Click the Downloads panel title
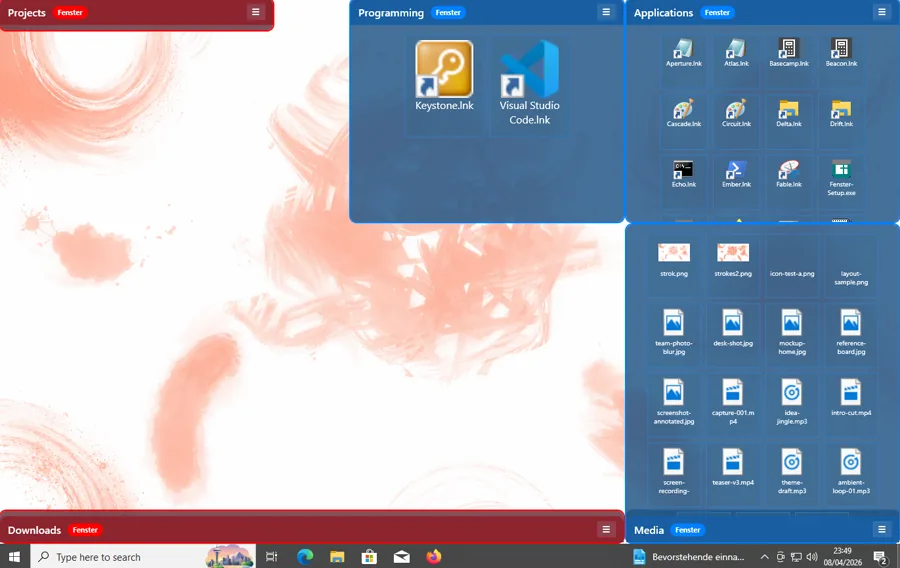Screen dimensions: 900x568 (x=34, y=530)
